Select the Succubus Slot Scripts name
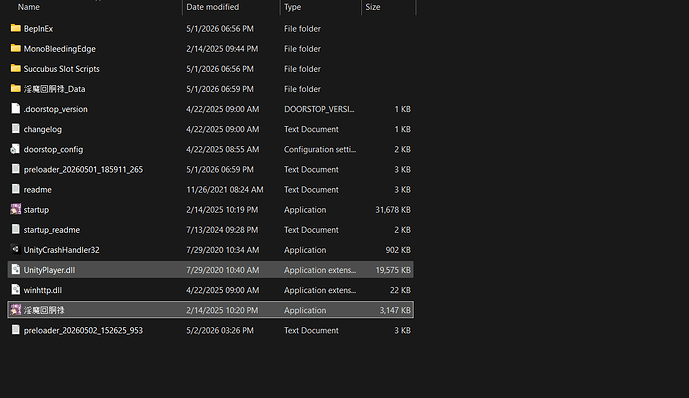Viewport: 689px width, 398px height. pos(62,69)
